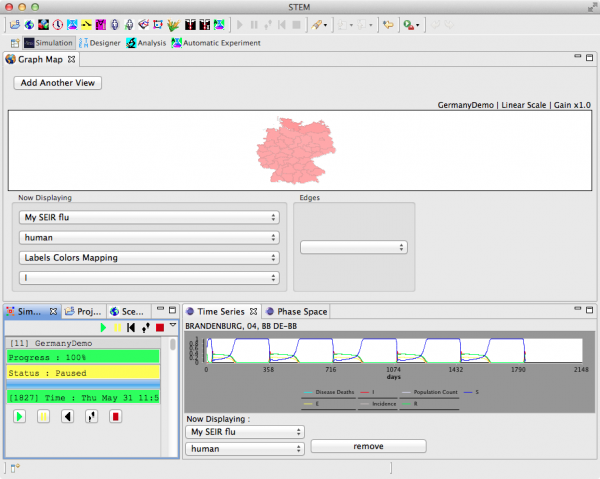This screenshot has height=479, width=600.
Task: Open the Proj... tab beside Simulation view
Action: [83, 312]
